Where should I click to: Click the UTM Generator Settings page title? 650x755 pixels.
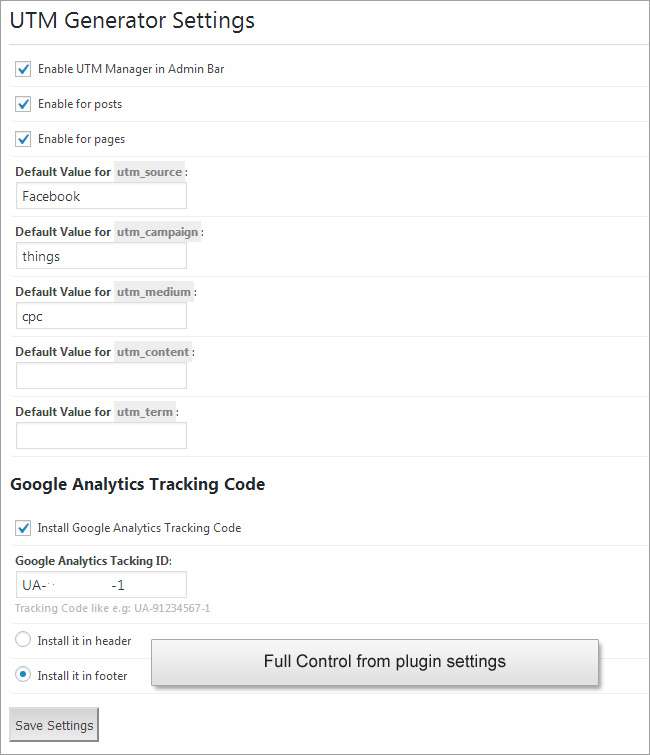pos(132,20)
